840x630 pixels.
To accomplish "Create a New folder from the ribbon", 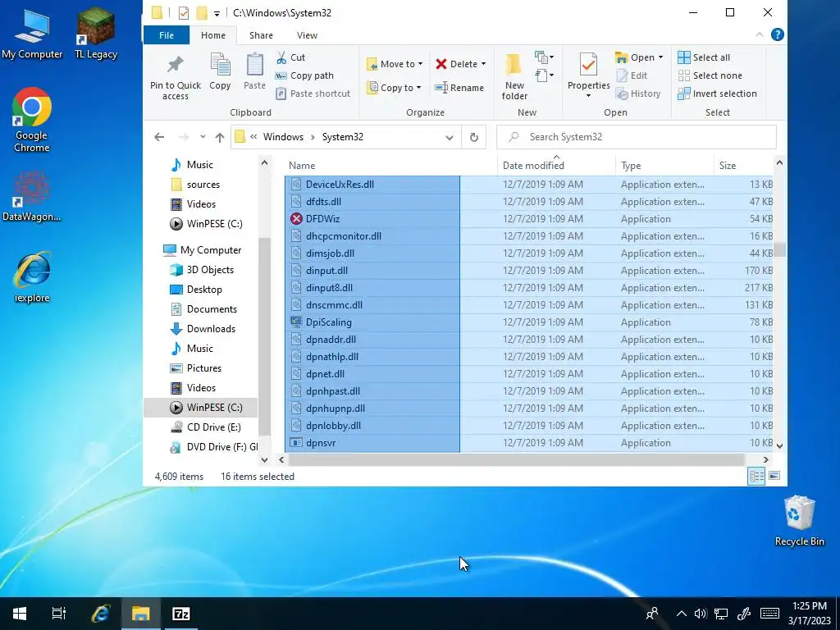I will (x=514, y=76).
